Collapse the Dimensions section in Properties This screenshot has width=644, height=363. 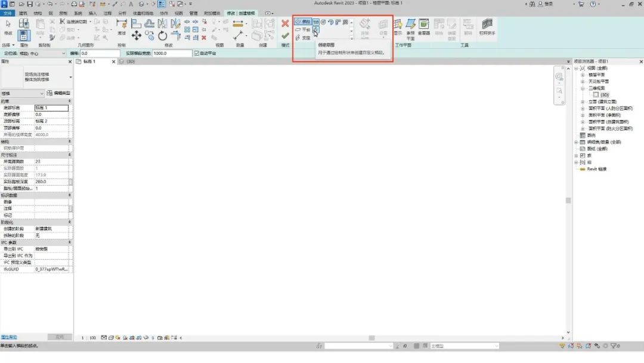point(69,155)
